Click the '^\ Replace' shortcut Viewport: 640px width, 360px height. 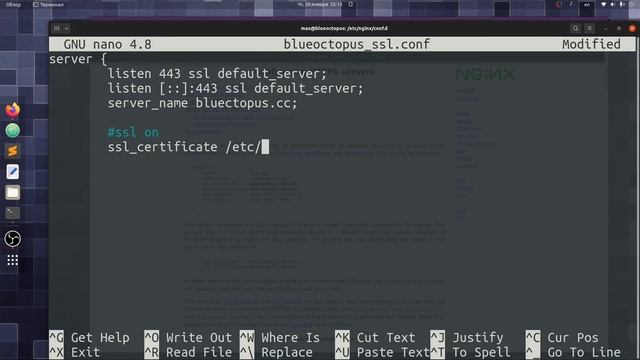pos(276,352)
